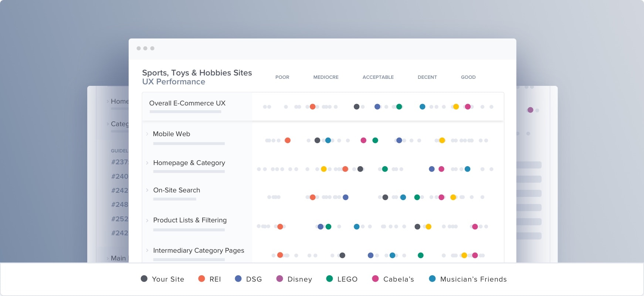Toggle the Disney purple legend dot
644x296 pixels.
tap(279, 279)
